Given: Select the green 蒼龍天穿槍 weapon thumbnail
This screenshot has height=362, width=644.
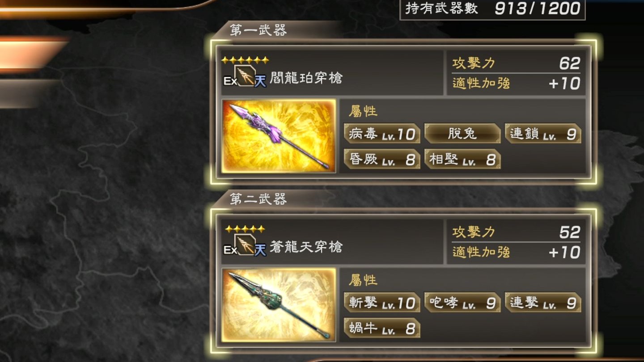Looking at the screenshot, I should [279, 305].
